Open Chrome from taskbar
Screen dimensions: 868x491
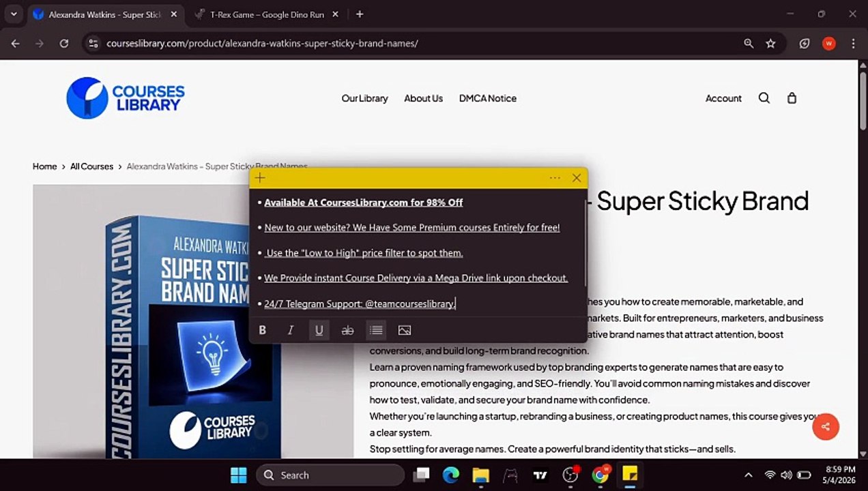click(601, 475)
